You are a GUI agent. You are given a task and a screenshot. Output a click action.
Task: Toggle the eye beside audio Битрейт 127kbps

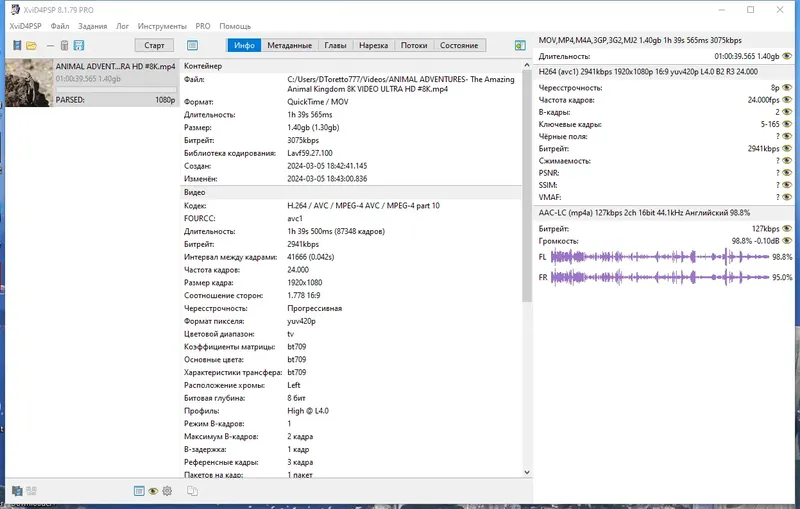tap(787, 228)
